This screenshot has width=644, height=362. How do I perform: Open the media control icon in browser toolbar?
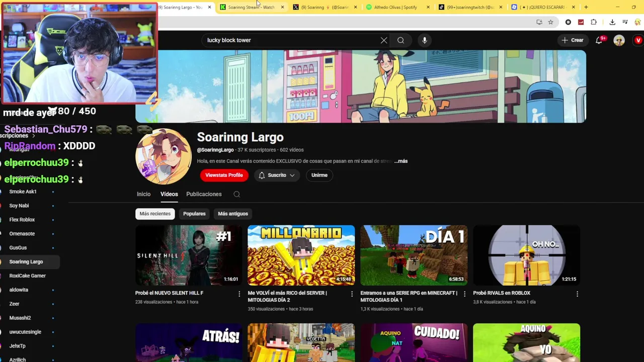click(625, 22)
